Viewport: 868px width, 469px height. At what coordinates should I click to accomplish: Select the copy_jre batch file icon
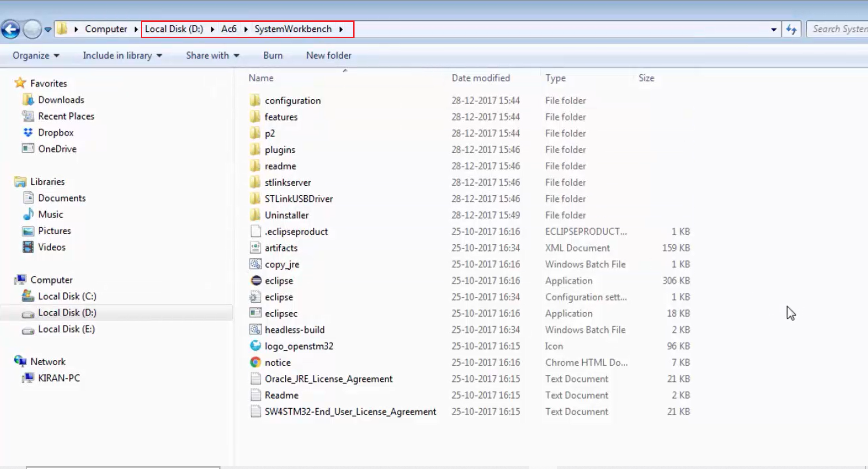pos(255,264)
